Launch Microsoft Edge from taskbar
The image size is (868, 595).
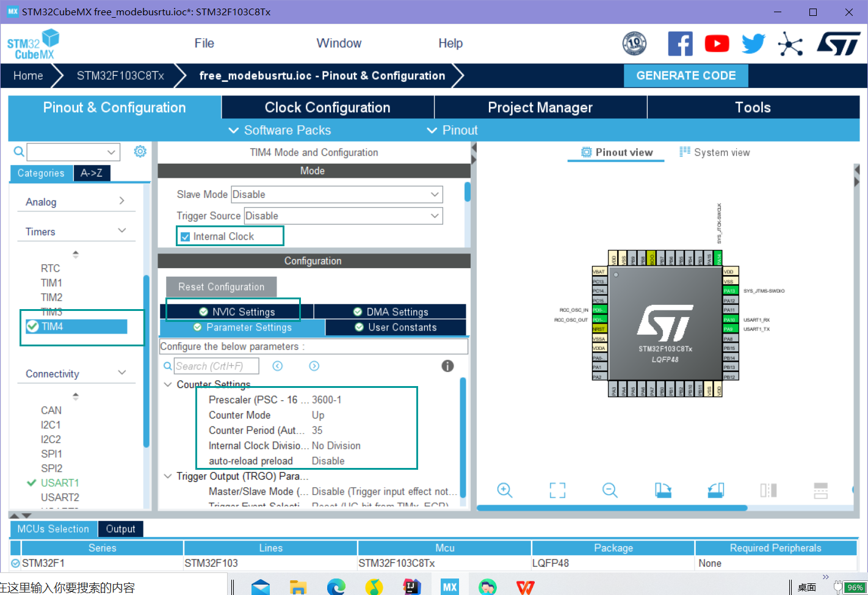[x=336, y=588]
